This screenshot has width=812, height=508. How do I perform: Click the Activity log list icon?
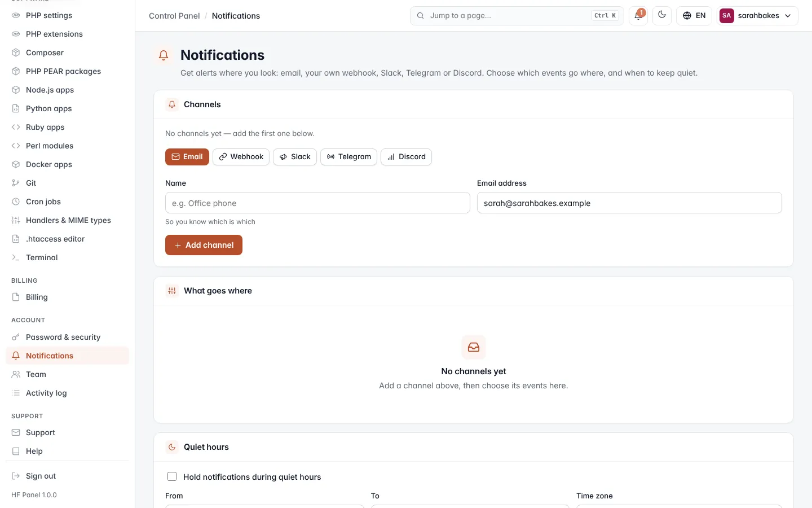tap(16, 393)
